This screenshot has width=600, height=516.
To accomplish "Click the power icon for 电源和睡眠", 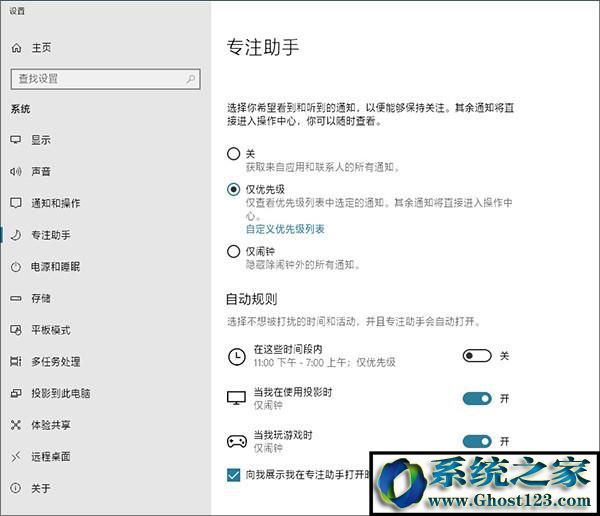I will pyautogui.click(x=16, y=266).
